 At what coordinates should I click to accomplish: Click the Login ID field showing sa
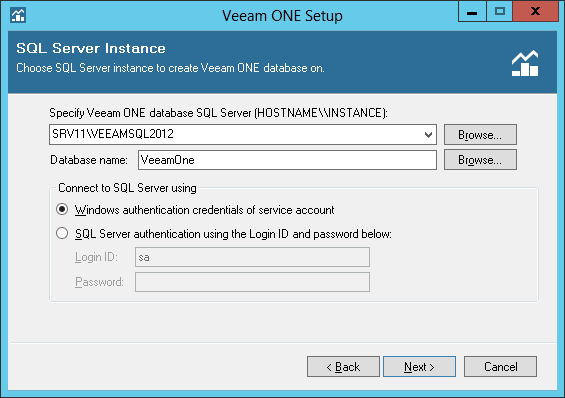coord(252,257)
